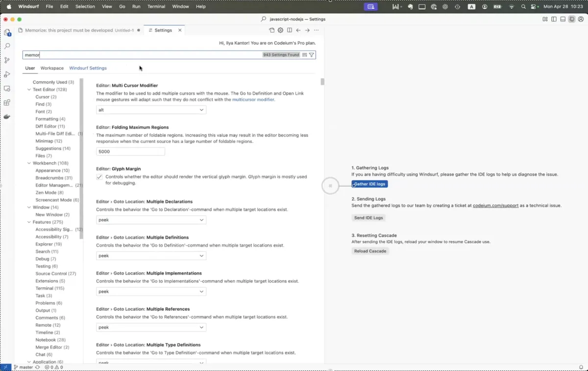
Task: Select Terminal (115) in settings tree
Action: (50, 288)
